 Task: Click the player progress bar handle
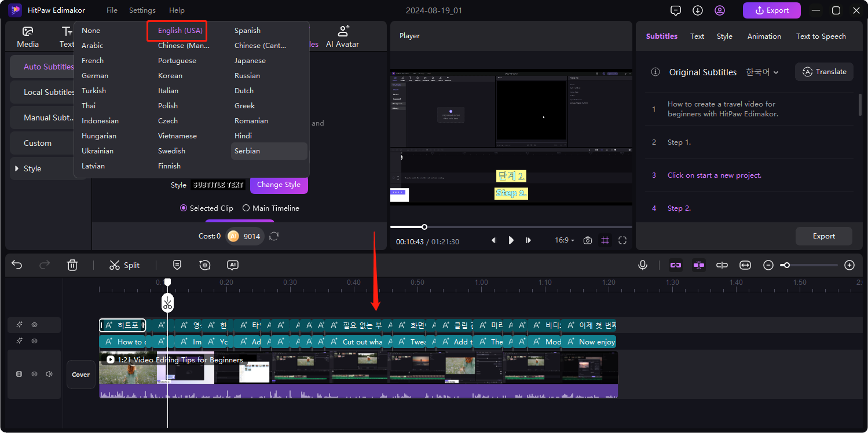click(424, 227)
